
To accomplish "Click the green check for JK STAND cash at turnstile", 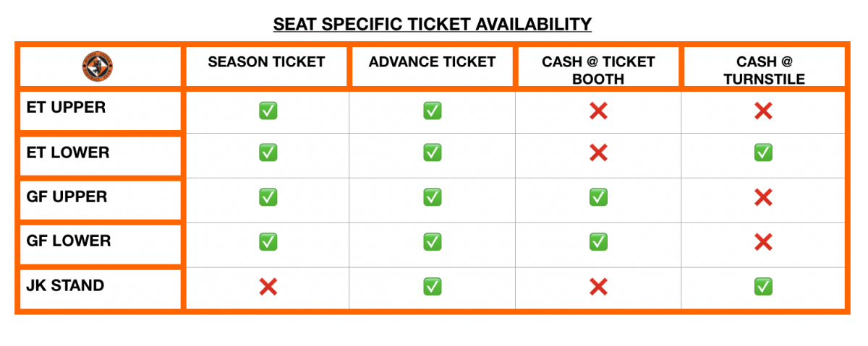I will [763, 287].
